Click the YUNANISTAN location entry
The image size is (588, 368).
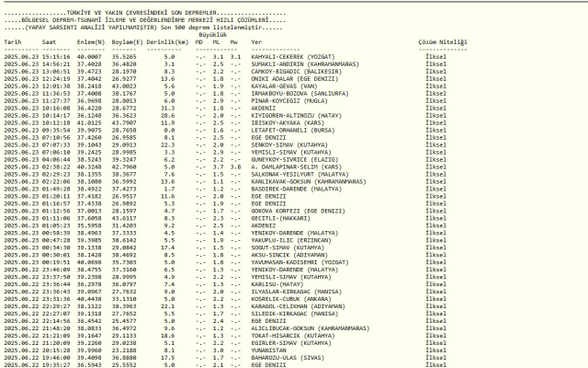[270, 349]
